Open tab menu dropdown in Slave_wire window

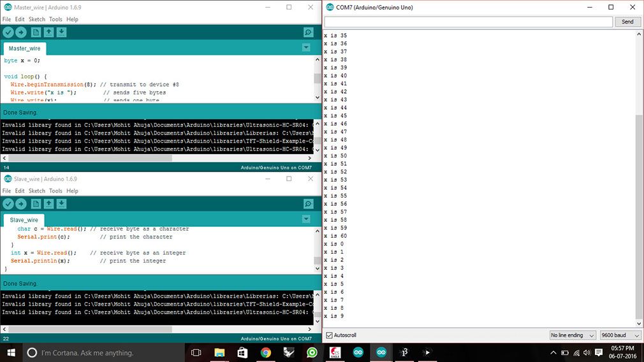(x=306, y=219)
